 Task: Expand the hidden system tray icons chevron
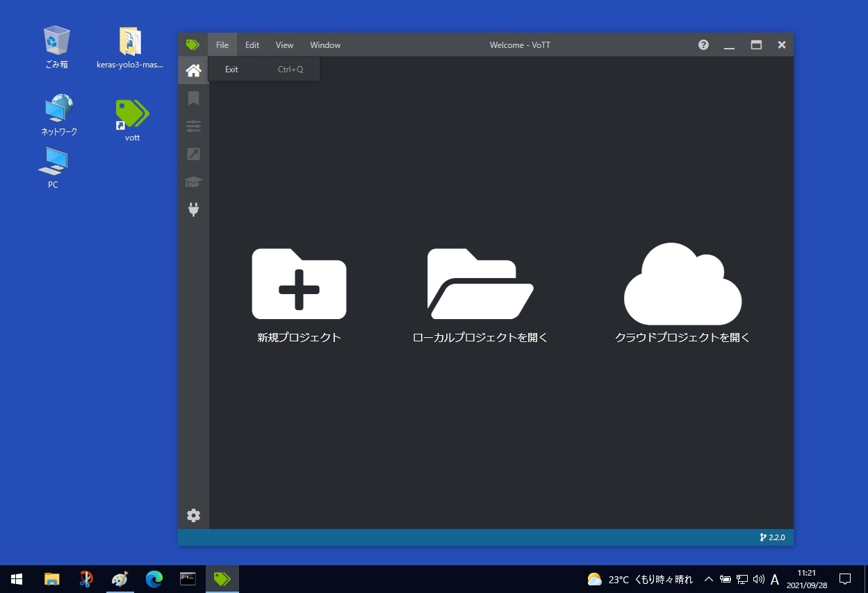click(709, 579)
